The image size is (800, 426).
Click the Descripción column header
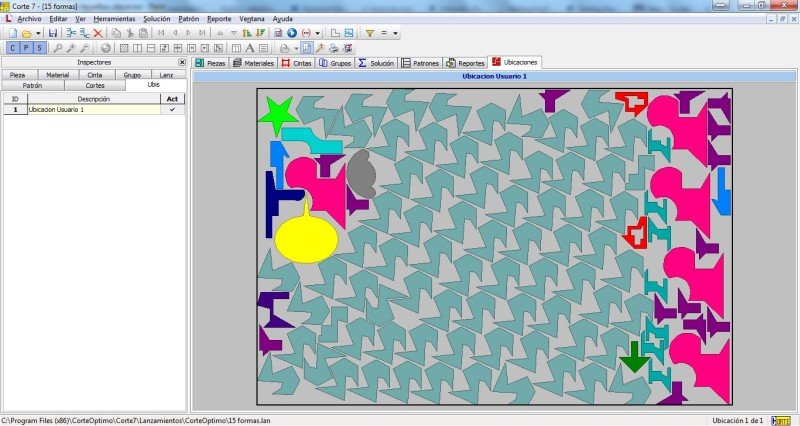click(93, 99)
